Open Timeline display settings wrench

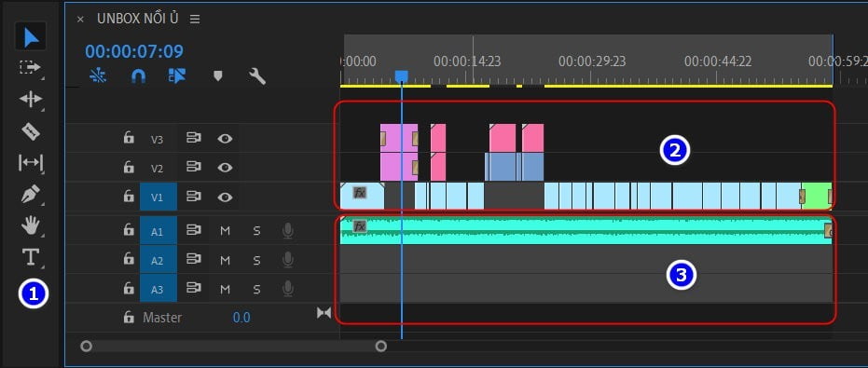pos(257,75)
